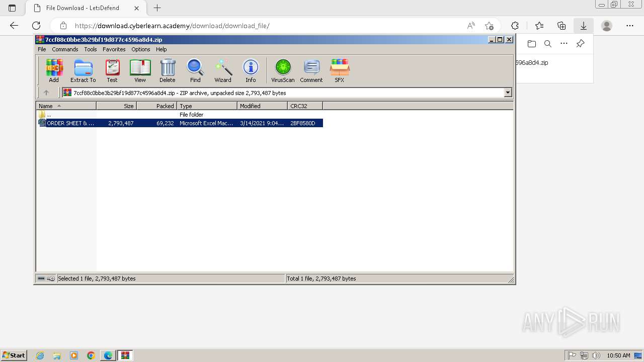The height and width of the screenshot is (362, 644).
Task: Open the View file tool
Action: click(x=140, y=70)
